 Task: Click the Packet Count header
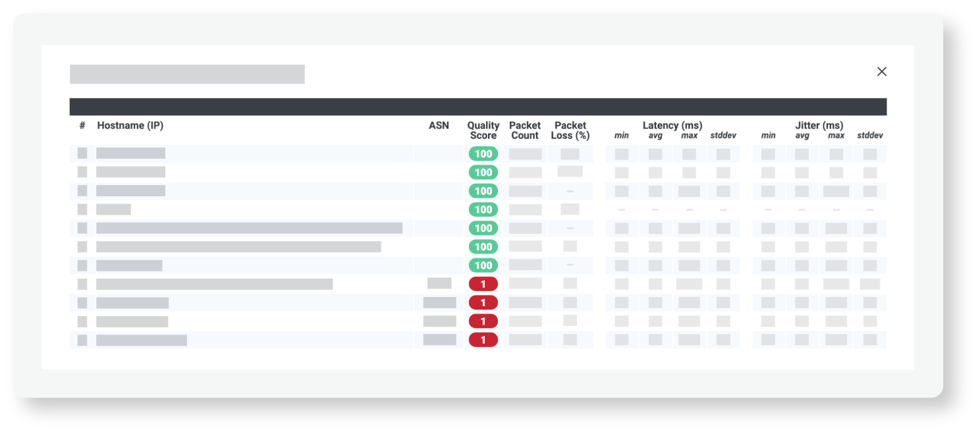(524, 130)
